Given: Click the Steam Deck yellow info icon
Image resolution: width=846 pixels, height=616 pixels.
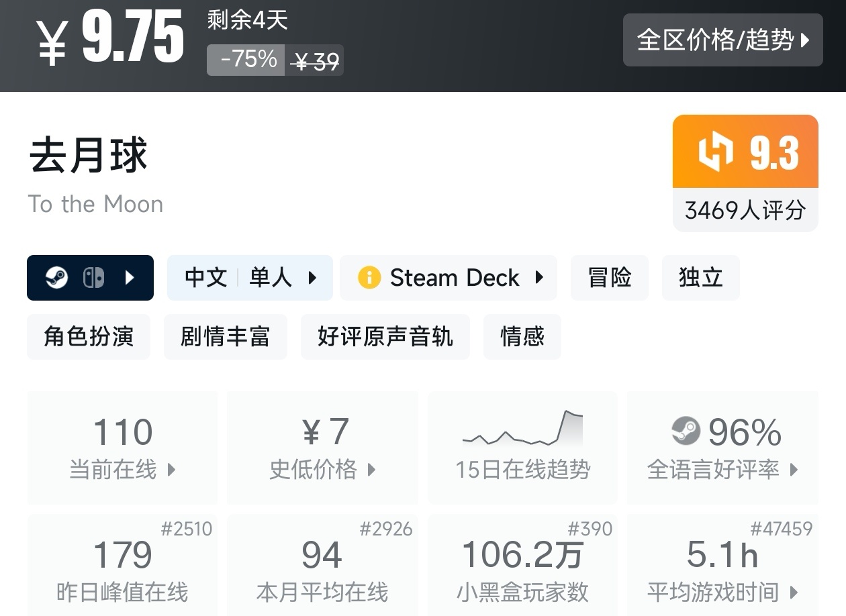Looking at the screenshot, I should click(x=369, y=277).
